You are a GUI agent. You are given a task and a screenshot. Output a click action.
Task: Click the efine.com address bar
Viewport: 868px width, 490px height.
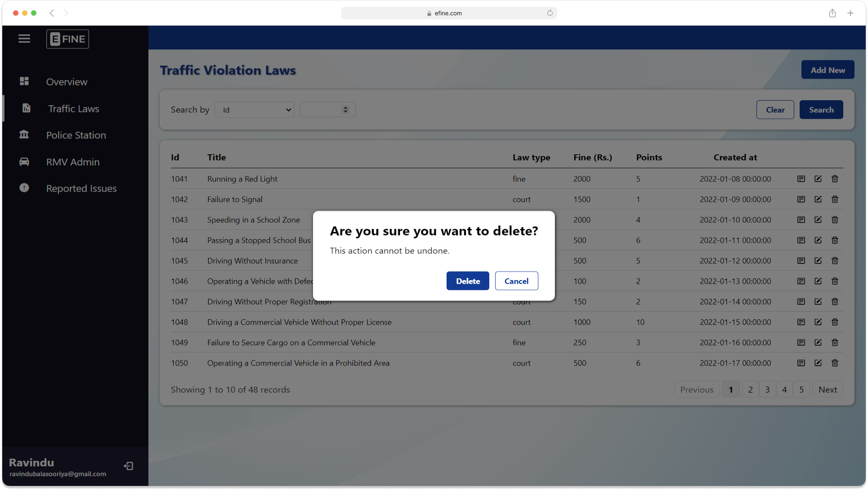448,13
